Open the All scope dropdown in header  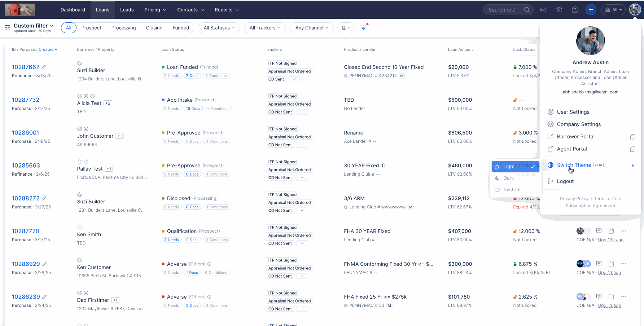613,10
